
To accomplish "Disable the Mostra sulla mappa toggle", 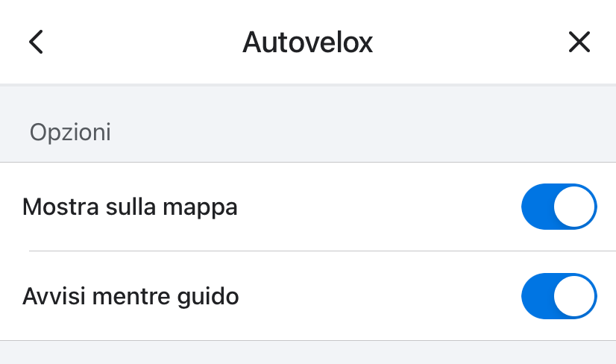I will pos(559,207).
